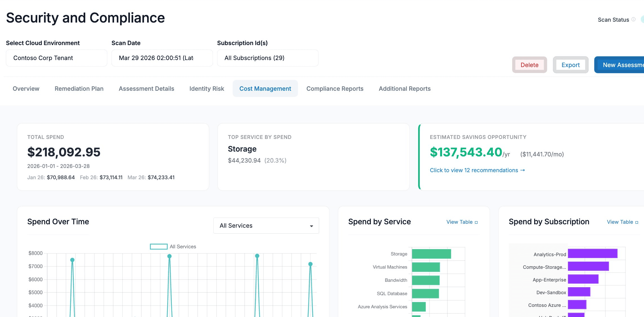The width and height of the screenshot is (644, 317).
Task: Click the Export button
Action: click(x=571, y=65)
